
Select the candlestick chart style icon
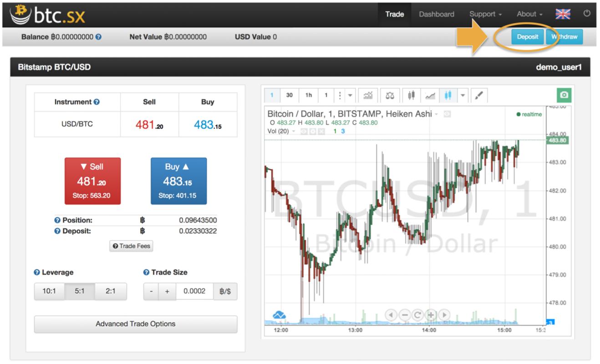click(412, 95)
